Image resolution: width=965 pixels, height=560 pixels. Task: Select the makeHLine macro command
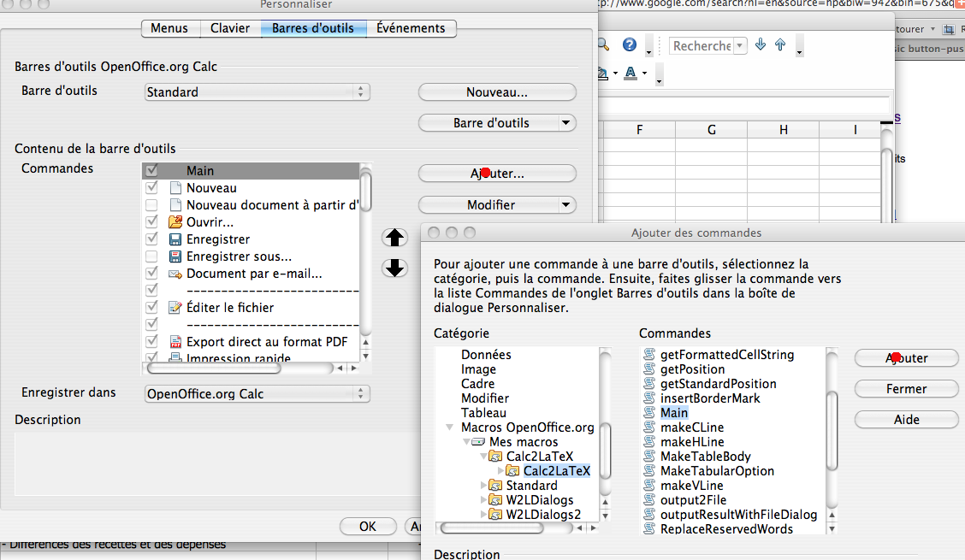point(692,442)
